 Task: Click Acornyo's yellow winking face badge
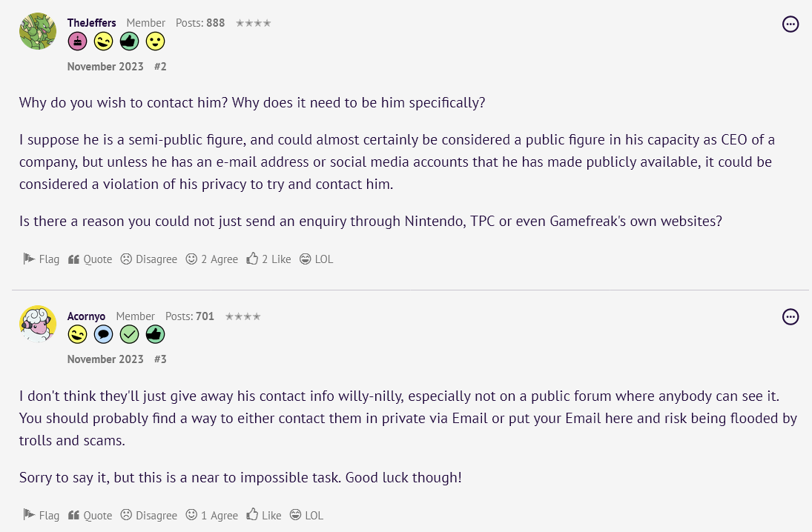pos(77,335)
